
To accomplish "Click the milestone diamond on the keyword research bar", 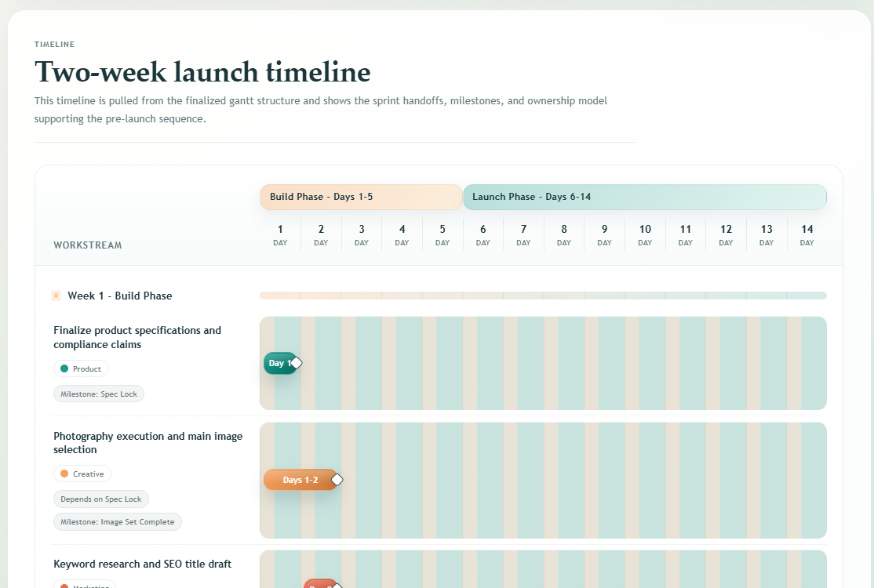I will [337, 585].
